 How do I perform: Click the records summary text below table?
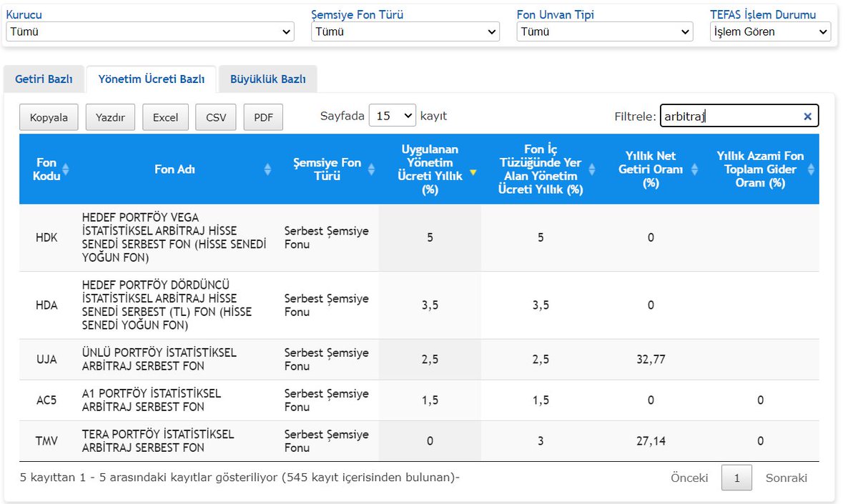(x=240, y=476)
